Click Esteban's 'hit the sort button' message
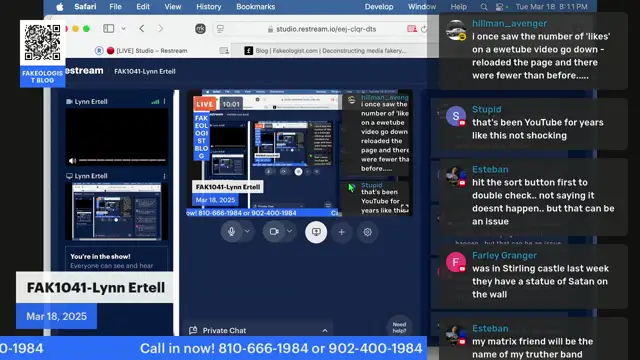The image size is (640, 360). click(543, 202)
